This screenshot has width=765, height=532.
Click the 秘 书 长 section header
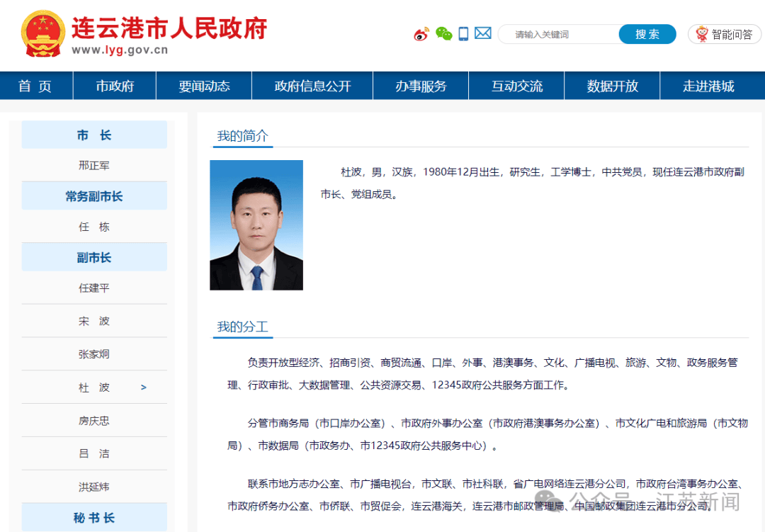pos(94,517)
